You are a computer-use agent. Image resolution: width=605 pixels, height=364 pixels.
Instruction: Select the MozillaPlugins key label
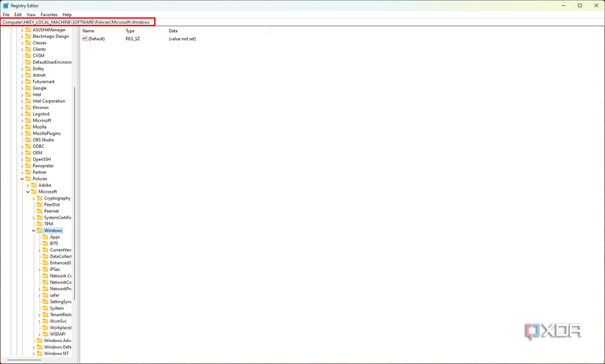[x=46, y=133]
